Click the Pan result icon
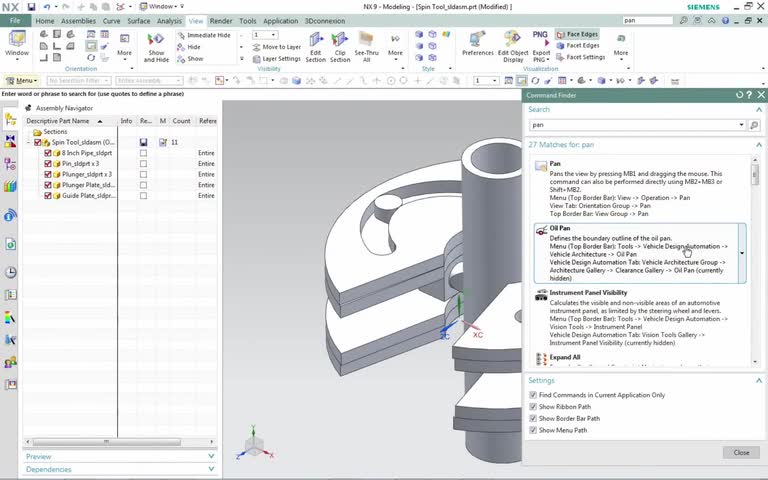This screenshot has width=768, height=480. tap(541, 166)
